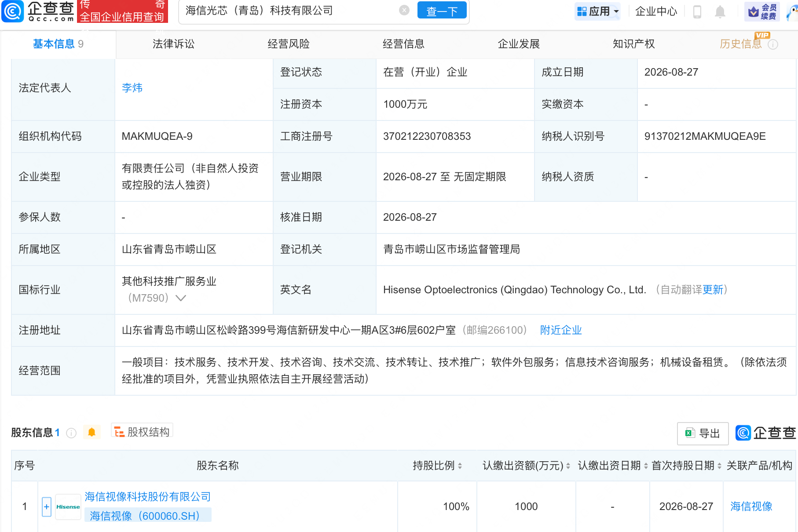Click registered capital 1000万元
798x532 pixels.
pos(405,104)
